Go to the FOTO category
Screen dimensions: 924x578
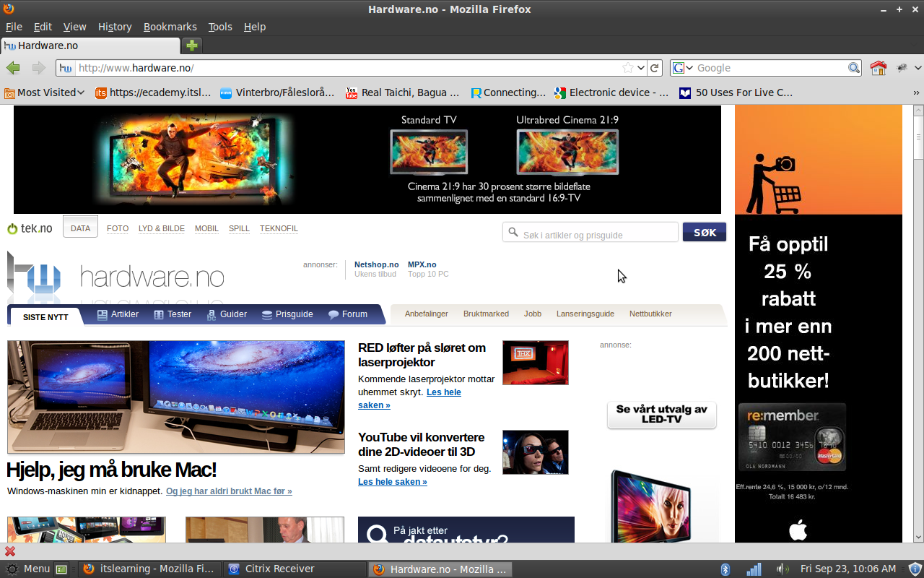coord(118,228)
